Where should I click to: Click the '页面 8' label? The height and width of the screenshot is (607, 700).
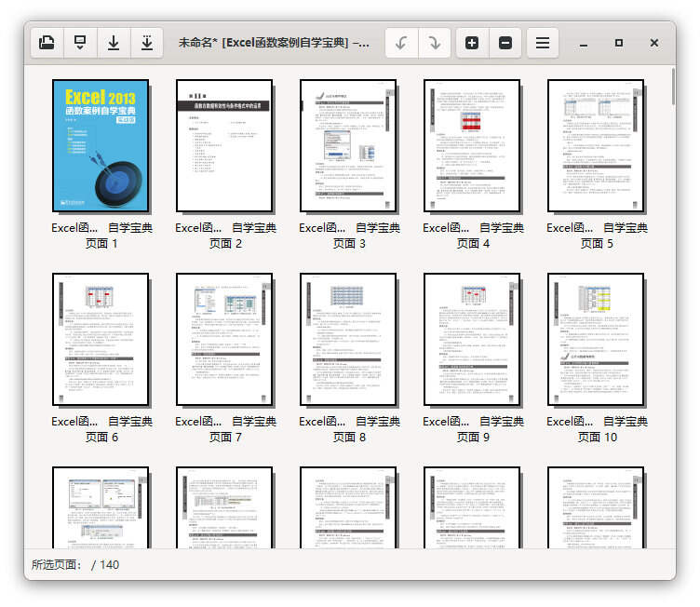pyautogui.click(x=350, y=438)
